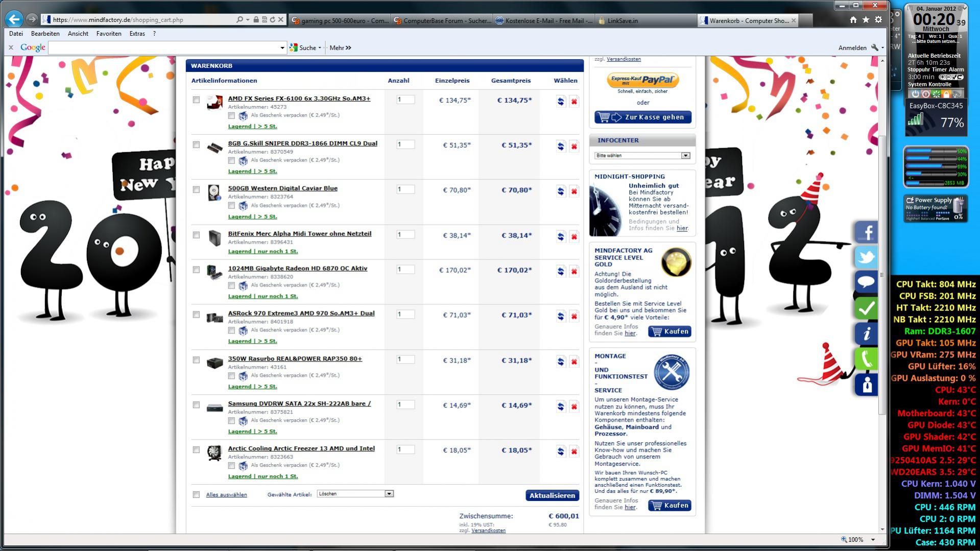980x551 pixels.
Task: Open the Infocenter 'Bitte wählen' dropdown
Action: point(642,155)
